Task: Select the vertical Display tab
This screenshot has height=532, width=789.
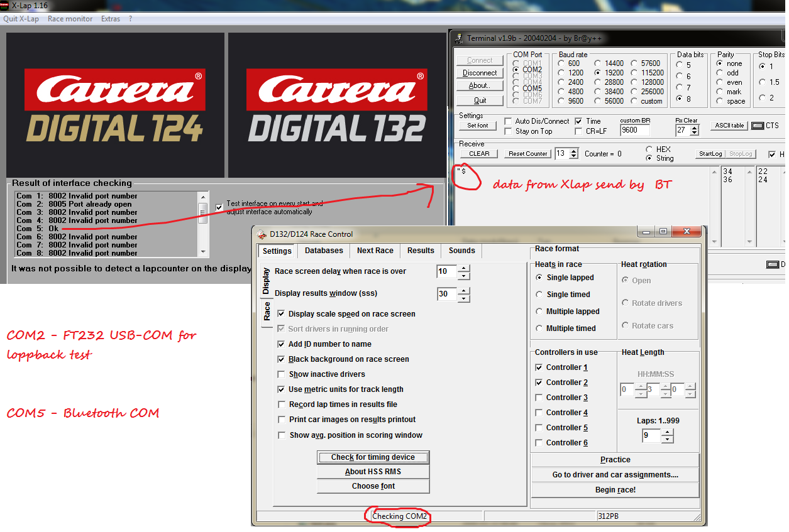Action: (267, 281)
